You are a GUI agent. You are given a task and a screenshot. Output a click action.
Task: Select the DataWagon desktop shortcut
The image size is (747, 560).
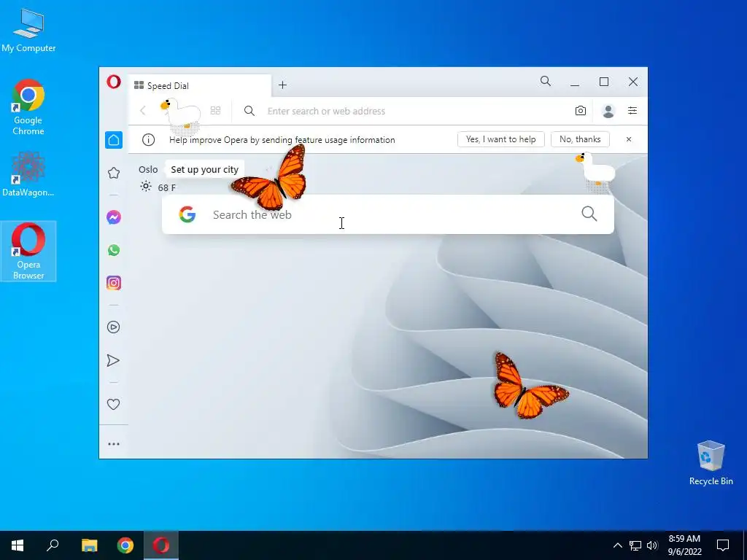click(28, 175)
